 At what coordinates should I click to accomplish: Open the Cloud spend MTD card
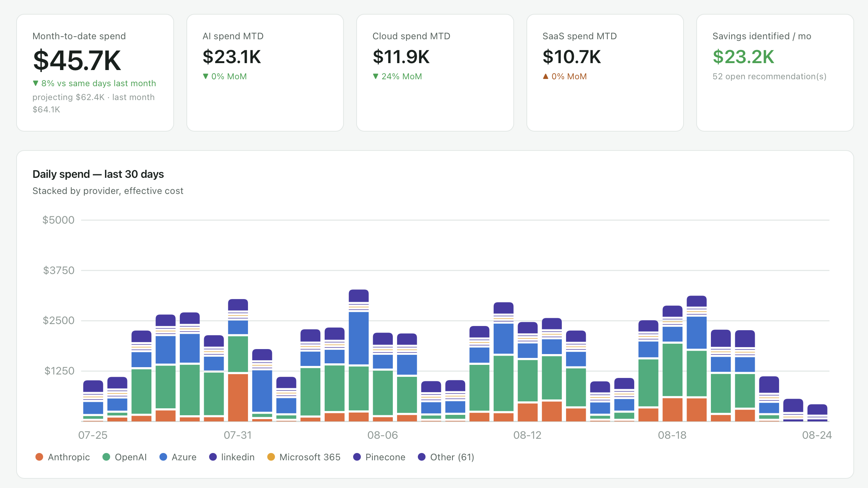435,73
